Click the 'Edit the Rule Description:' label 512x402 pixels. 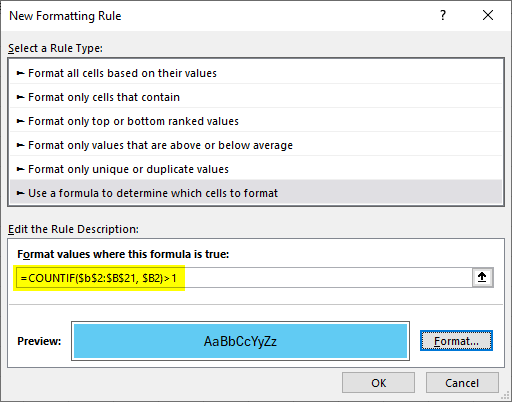pos(73,229)
